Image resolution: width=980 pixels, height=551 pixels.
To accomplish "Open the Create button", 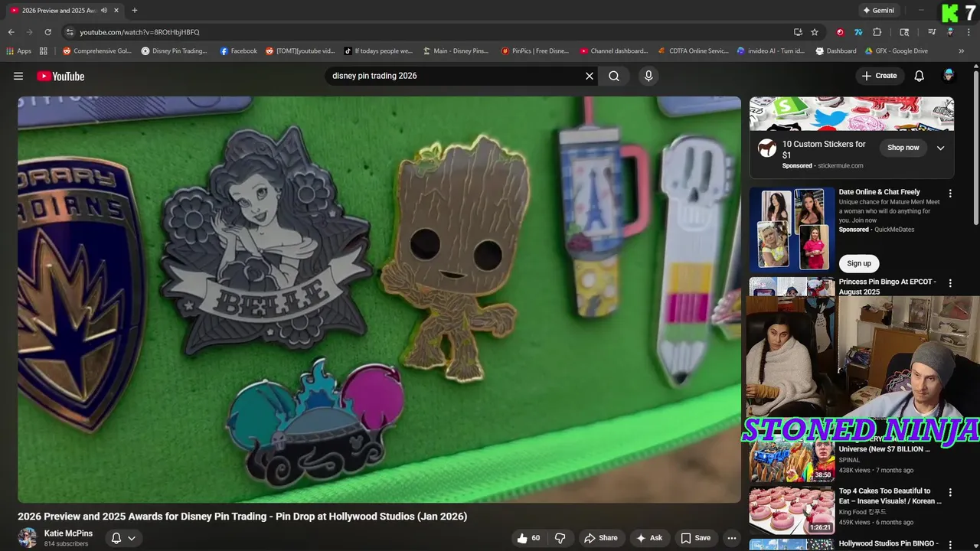I will pos(879,76).
